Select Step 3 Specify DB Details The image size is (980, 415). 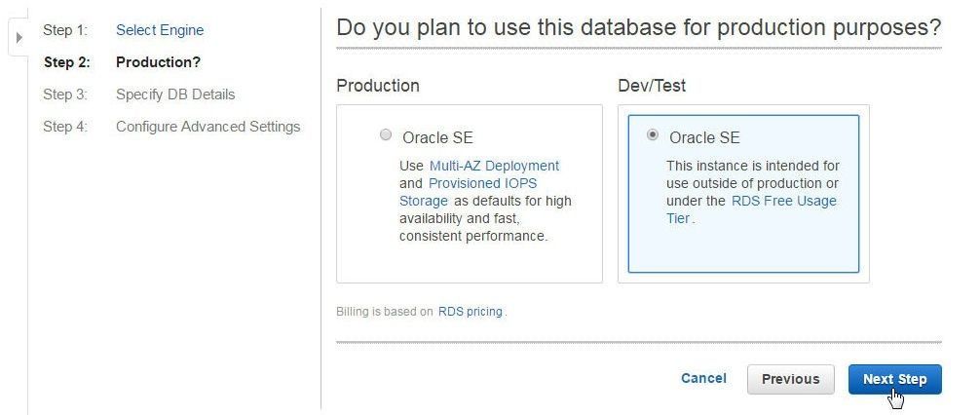175,94
